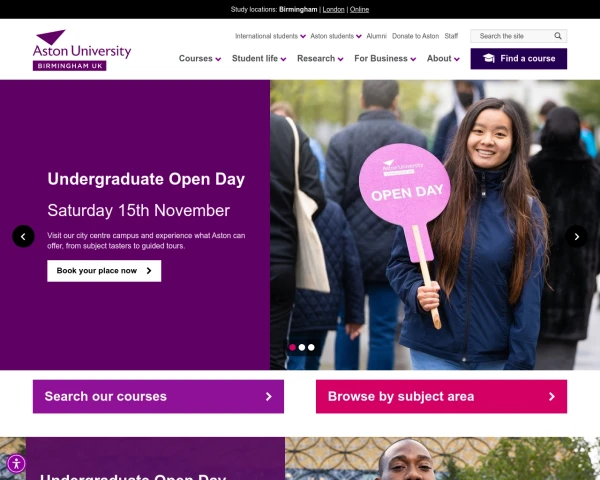
Task: Click arrow on Browse by subject area
Action: (552, 397)
